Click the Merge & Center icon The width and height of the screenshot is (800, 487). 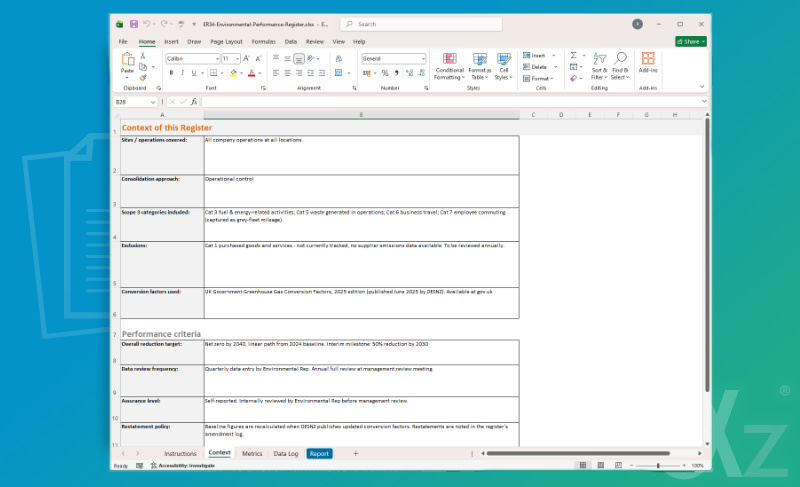(x=338, y=73)
